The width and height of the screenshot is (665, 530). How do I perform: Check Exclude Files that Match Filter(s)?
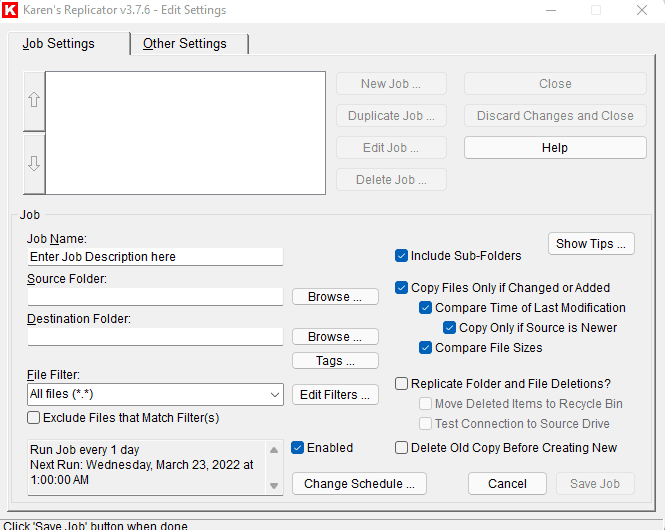coord(34,418)
